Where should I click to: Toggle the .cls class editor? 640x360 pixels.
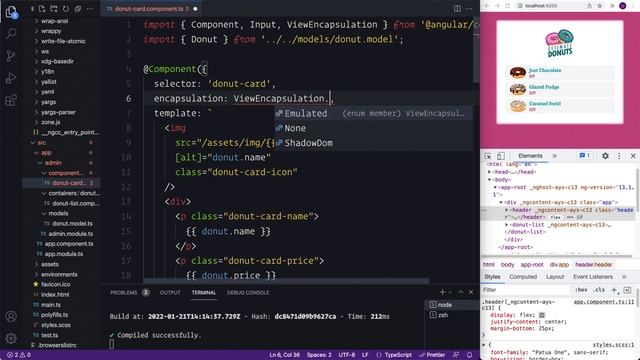(599, 290)
